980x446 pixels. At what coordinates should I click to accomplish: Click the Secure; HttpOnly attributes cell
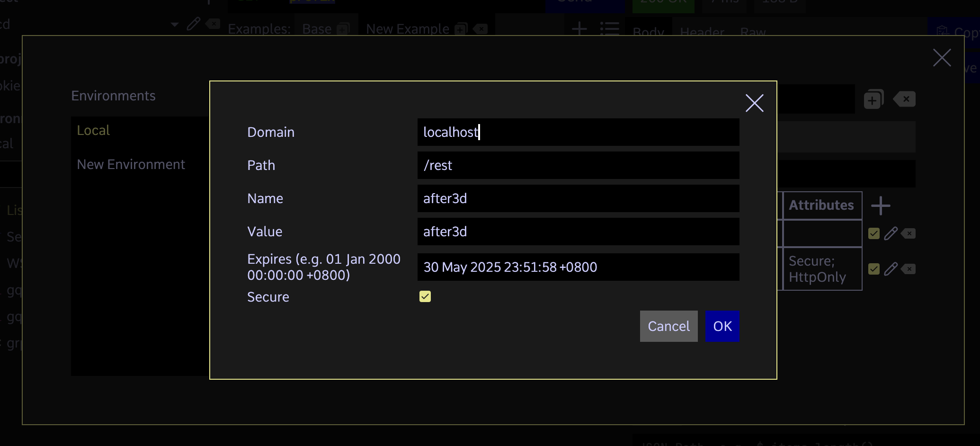822,269
